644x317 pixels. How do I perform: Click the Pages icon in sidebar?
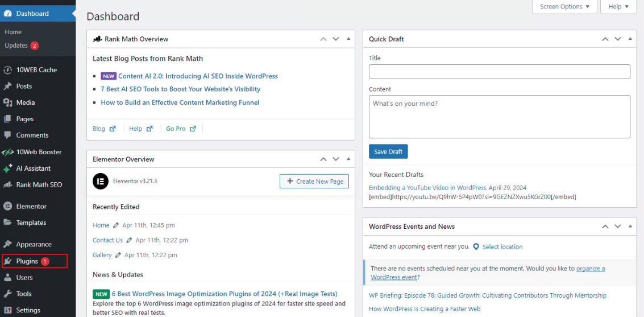pos(7,119)
